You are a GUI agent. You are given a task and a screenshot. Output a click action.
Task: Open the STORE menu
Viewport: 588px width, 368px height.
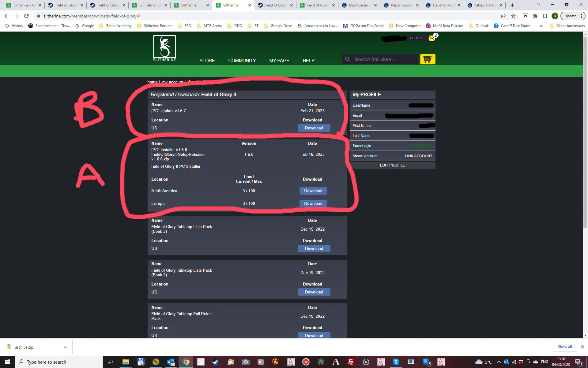[207, 61]
